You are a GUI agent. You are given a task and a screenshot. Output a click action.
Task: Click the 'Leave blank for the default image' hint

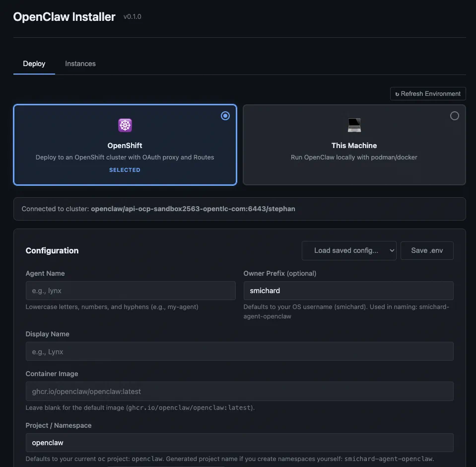coord(140,407)
